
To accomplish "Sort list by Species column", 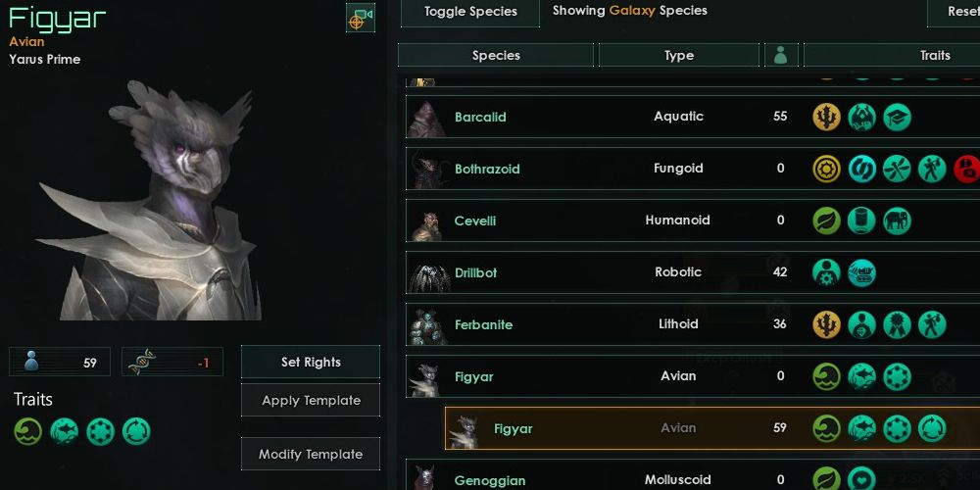I will click(x=496, y=55).
